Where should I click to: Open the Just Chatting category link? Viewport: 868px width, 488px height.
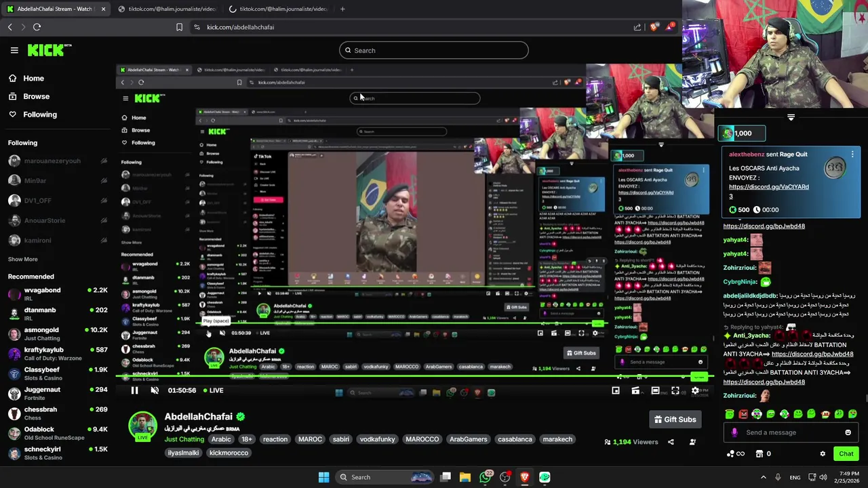pyautogui.click(x=184, y=439)
